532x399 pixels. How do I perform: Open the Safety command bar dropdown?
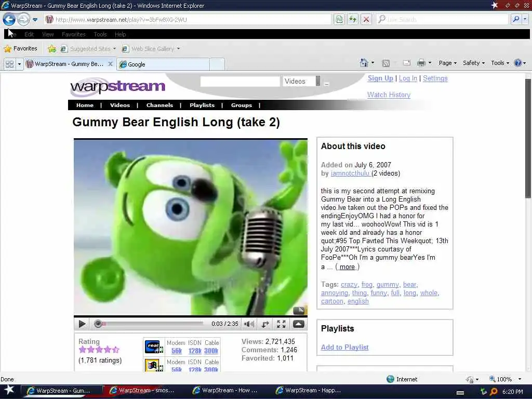click(474, 63)
